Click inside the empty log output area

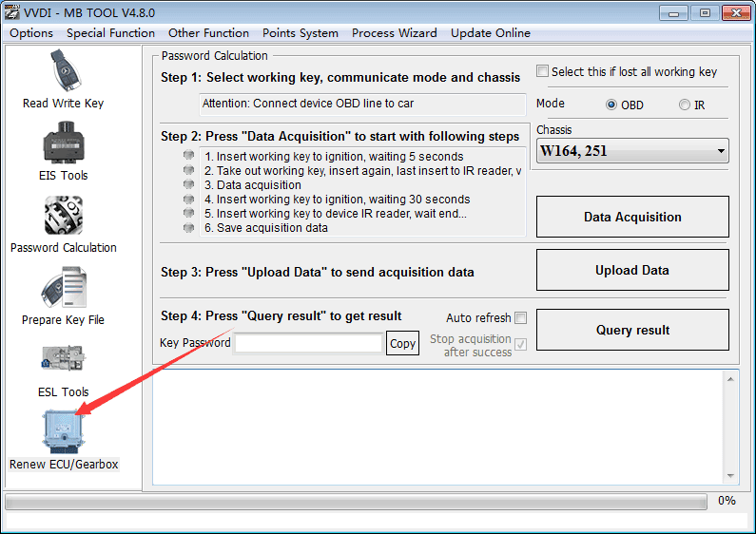(x=437, y=427)
